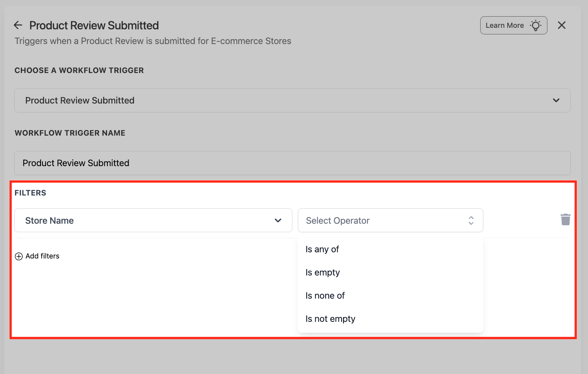588x374 pixels.
Task: Click the chevron of the workflow trigger selector
Action: click(x=556, y=100)
